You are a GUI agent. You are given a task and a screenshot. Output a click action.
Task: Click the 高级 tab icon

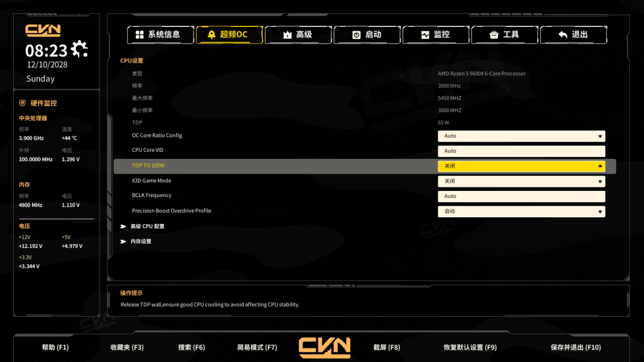point(287,35)
